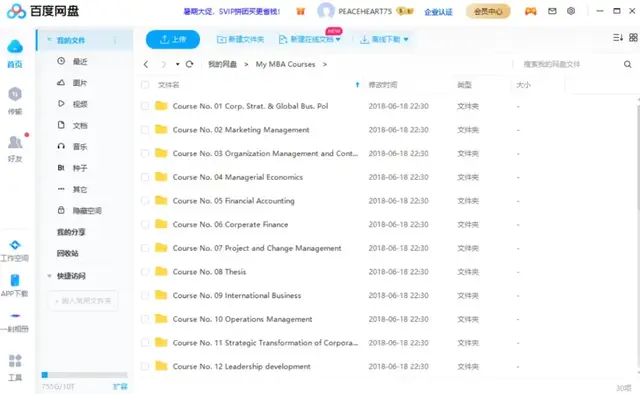
Task: Switch to grid view icon
Action: [x=633, y=38]
